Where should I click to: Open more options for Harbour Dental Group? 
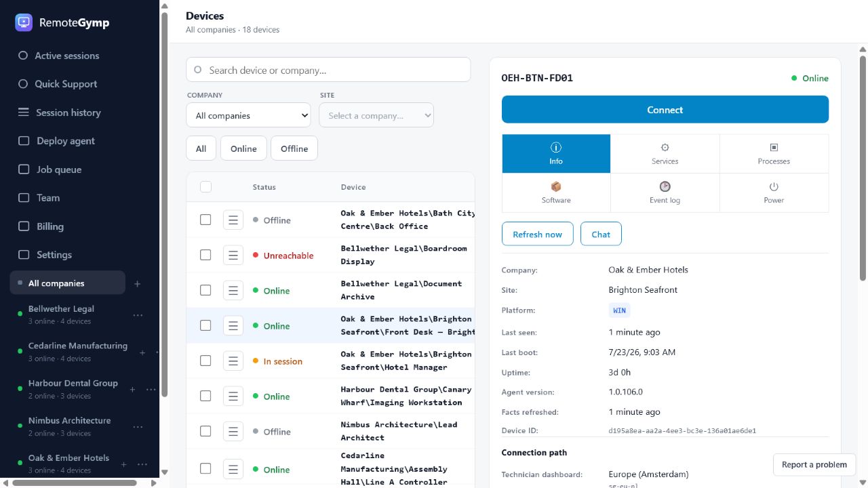tap(151, 390)
